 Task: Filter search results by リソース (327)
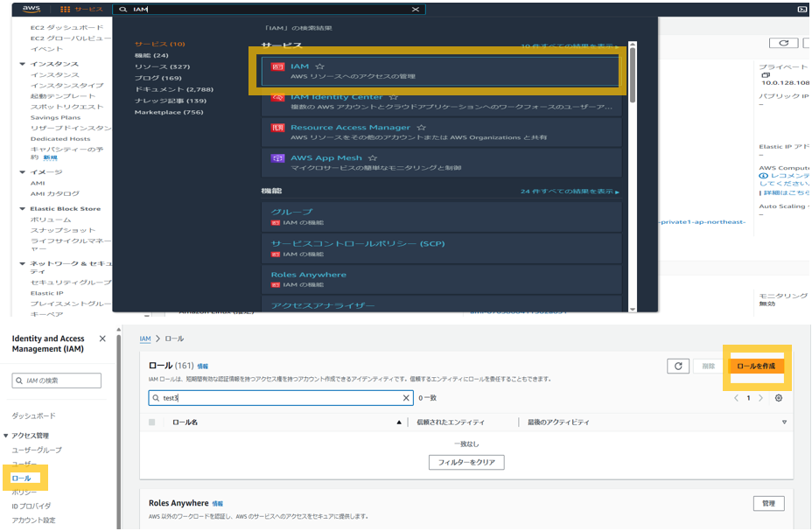point(162,66)
